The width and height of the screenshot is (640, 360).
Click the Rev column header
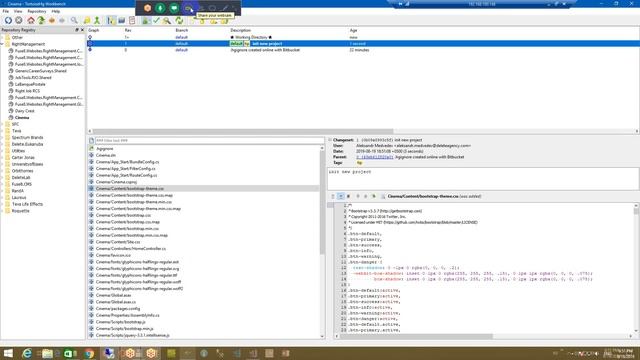click(128, 30)
